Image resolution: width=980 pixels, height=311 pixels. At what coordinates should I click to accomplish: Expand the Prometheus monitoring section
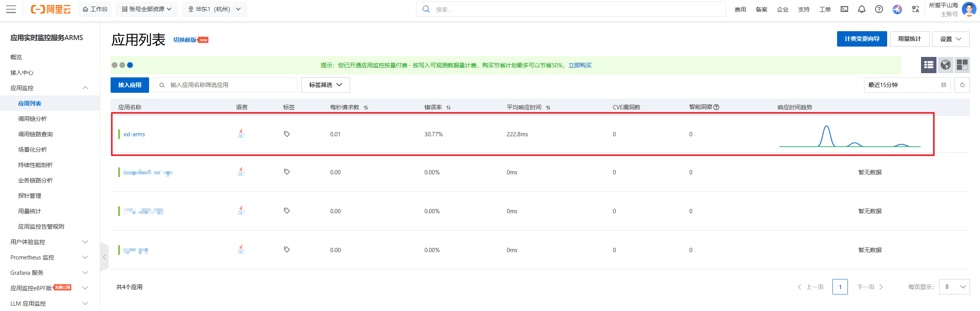(x=85, y=257)
